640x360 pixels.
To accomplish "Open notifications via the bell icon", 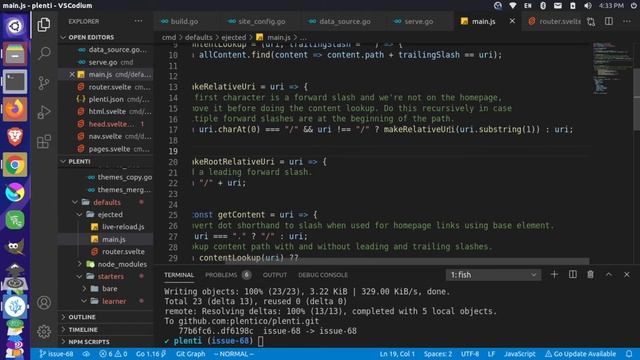I will click(x=629, y=354).
